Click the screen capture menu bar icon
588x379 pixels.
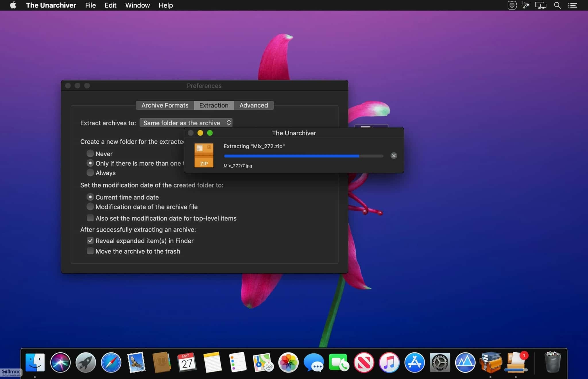coord(512,5)
